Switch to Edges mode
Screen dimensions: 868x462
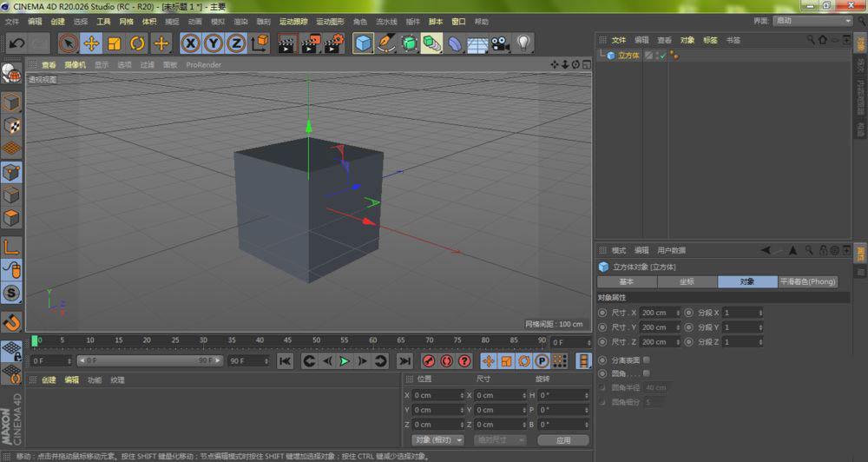tap(11, 195)
